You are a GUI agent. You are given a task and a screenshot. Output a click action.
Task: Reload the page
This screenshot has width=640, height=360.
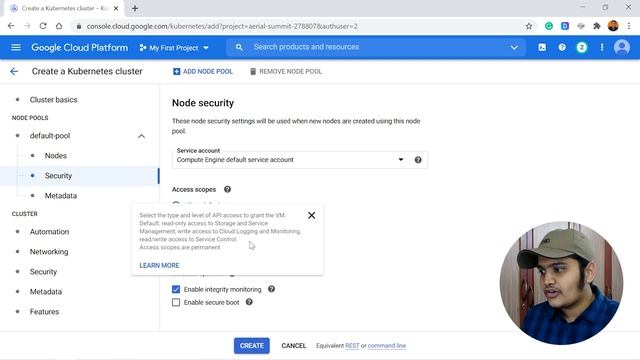click(x=43, y=26)
